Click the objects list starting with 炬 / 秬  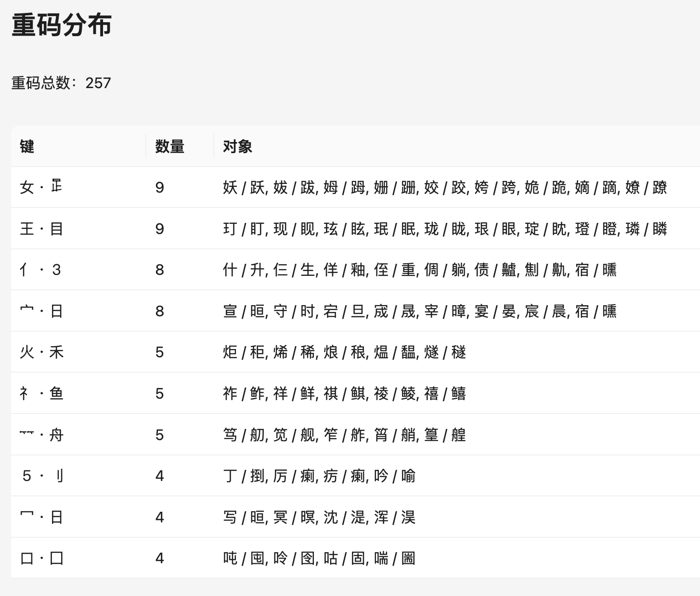tap(344, 352)
